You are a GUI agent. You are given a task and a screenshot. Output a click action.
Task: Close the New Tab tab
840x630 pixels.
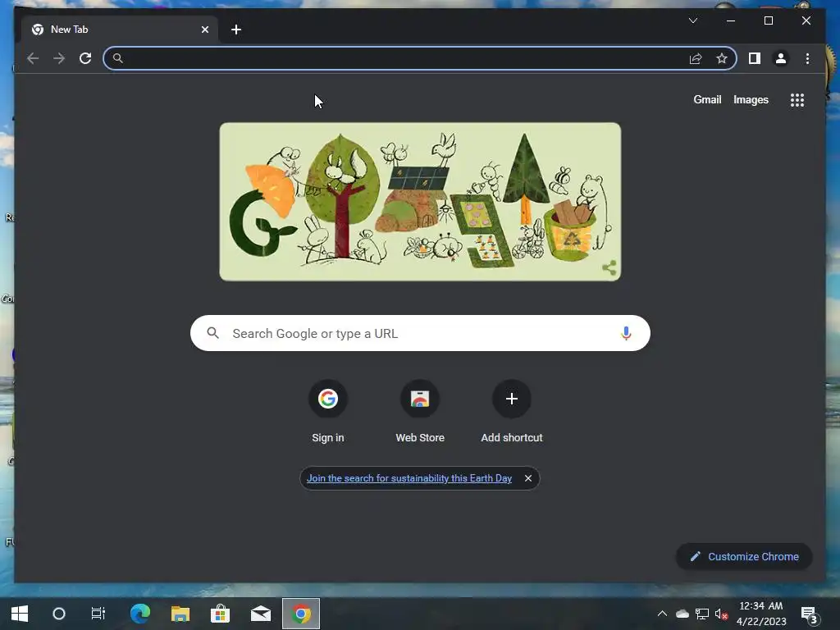click(204, 30)
